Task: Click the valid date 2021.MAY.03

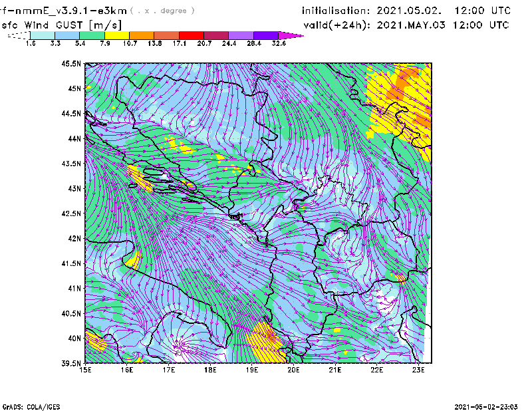Action: [411, 25]
